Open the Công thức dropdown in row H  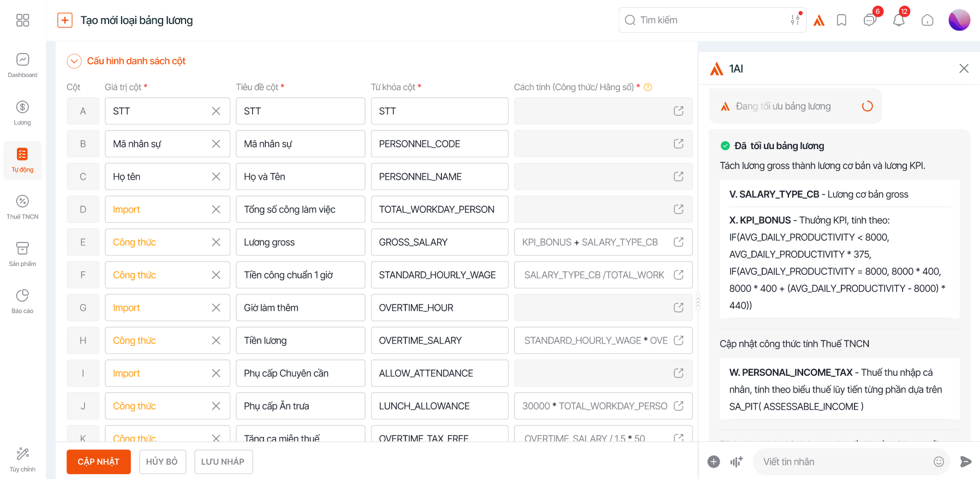tap(168, 340)
